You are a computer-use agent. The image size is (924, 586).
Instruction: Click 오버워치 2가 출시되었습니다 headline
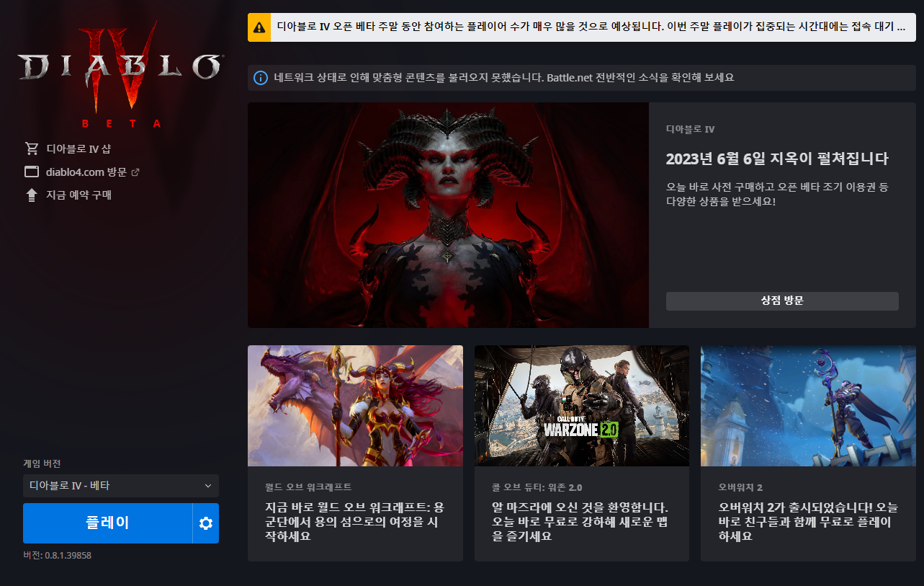pyautogui.click(x=808, y=522)
